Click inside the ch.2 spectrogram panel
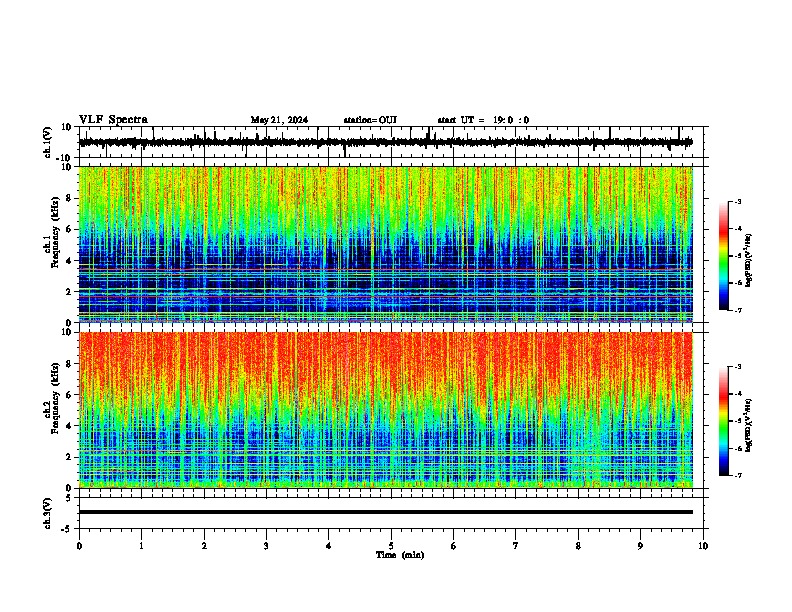The width and height of the screenshot is (792, 612). click(386, 410)
